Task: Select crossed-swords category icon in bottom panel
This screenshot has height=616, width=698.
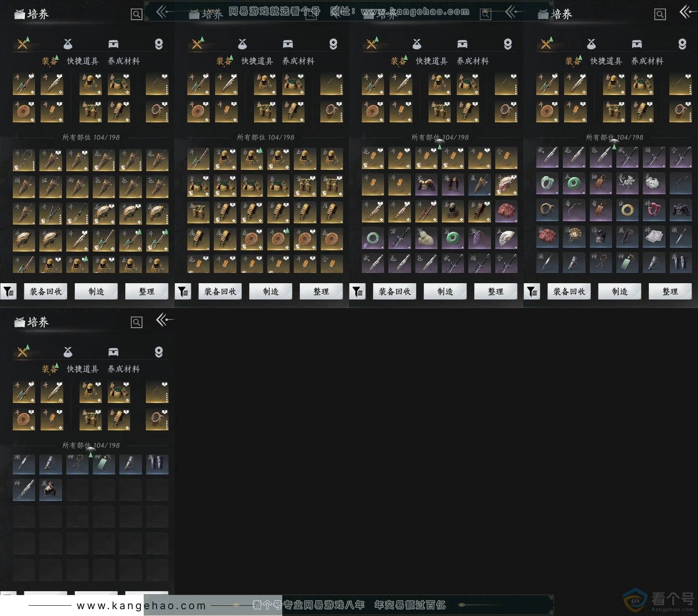Action: (23, 352)
